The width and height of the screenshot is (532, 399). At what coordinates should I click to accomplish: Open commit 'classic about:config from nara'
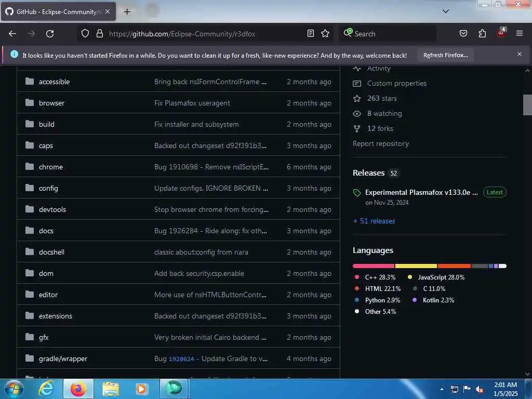(201, 252)
